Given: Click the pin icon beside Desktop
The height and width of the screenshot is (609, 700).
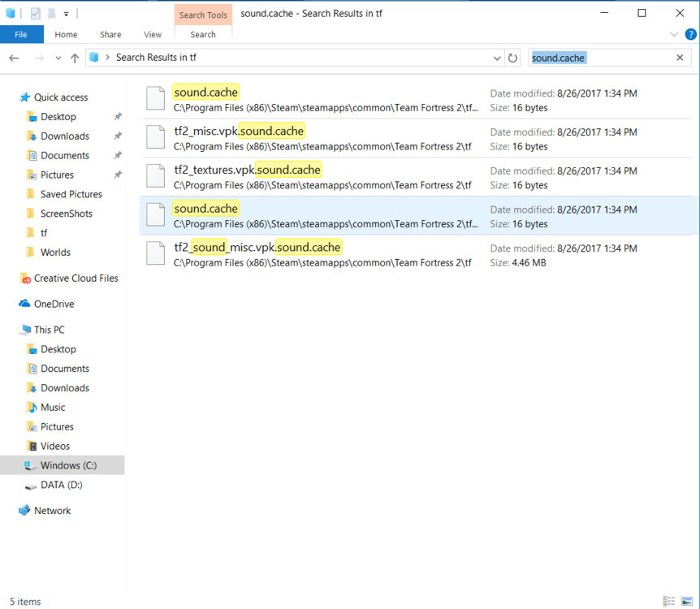Looking at the screenshot, I should coord(118,117).
